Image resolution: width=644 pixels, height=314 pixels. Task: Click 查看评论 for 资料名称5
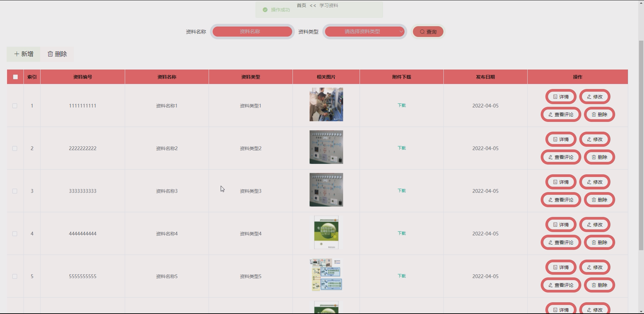pyautogui.click(x=561, y=285)
